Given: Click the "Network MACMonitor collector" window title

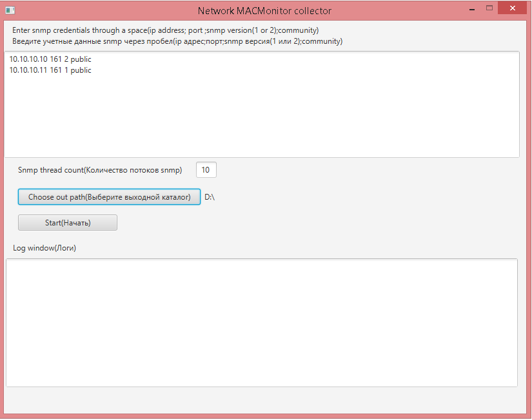Looking at the screenshot, I should (x=264, y=11).
